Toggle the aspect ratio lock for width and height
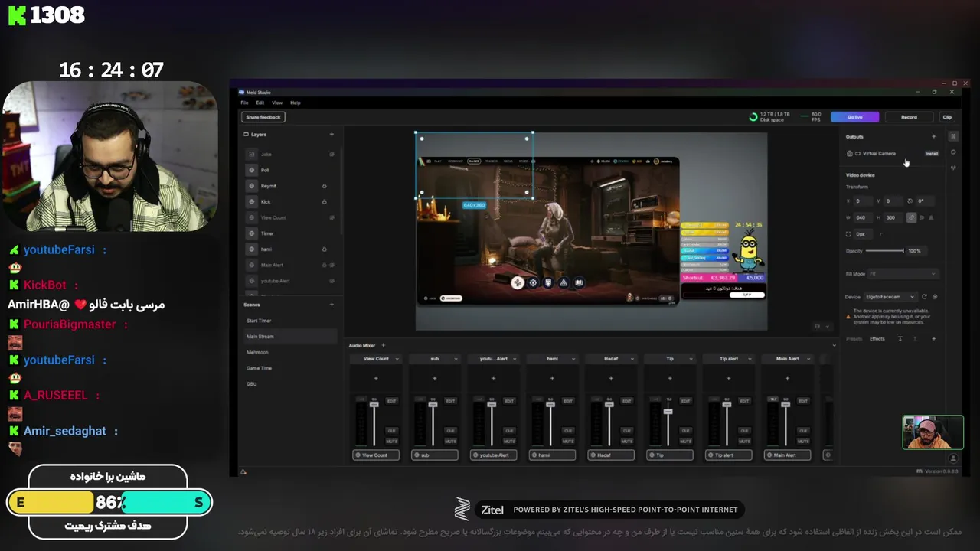 (911, 217)
